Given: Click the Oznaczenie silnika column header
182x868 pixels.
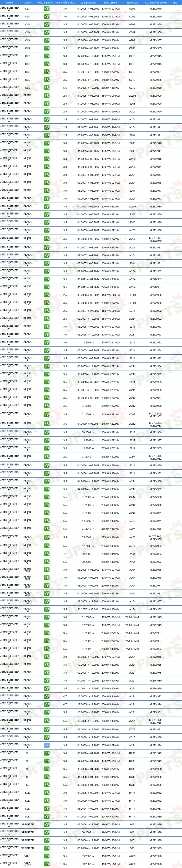Looking at the screenshot, I should pos(156,2).
